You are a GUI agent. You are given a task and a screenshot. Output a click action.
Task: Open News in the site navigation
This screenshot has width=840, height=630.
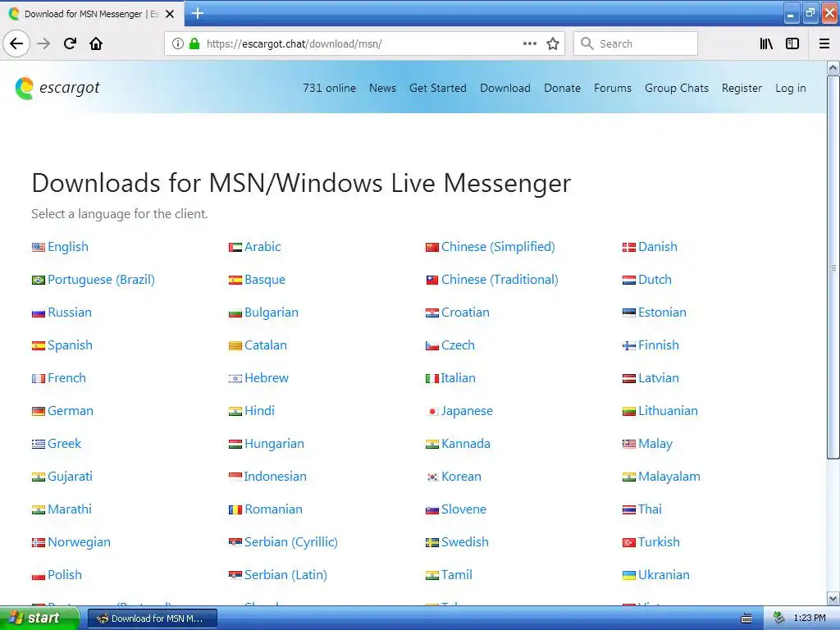(x=382, y=88)
